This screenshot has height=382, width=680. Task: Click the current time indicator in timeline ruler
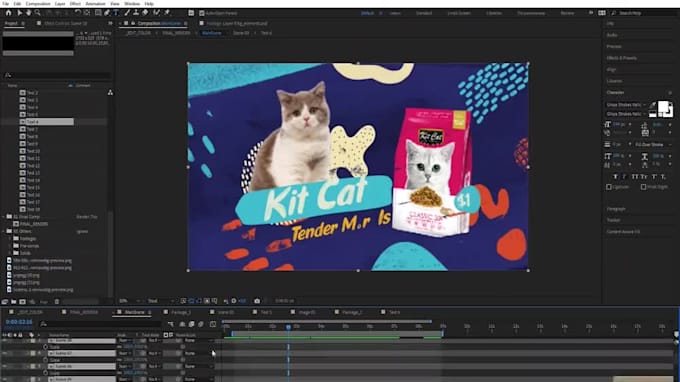[288, 326]
